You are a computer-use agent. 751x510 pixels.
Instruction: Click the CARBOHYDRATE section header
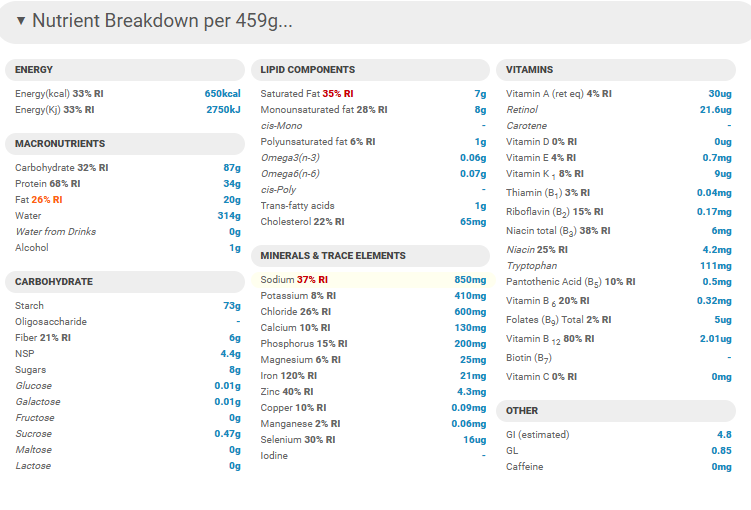point(125,282)
